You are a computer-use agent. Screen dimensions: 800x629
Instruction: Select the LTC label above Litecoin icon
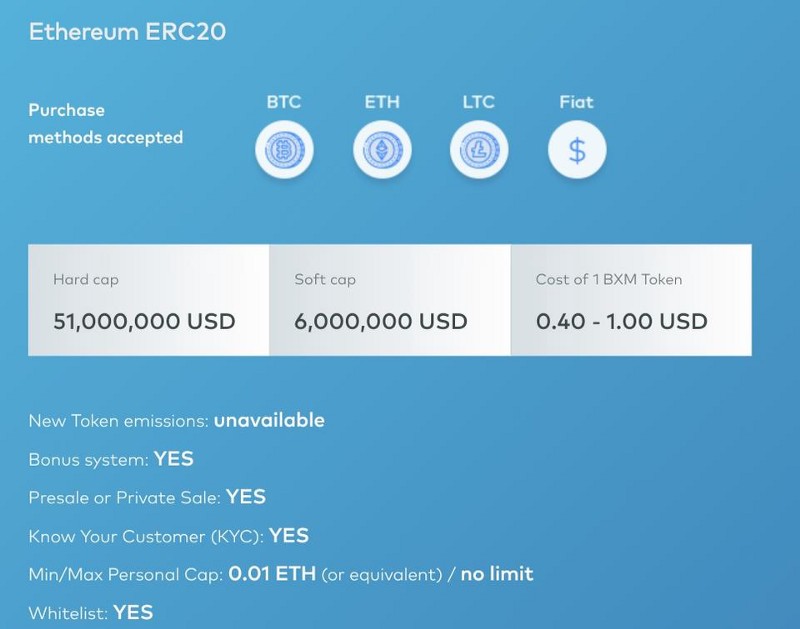pyautogui.click(x=479, y=102)
